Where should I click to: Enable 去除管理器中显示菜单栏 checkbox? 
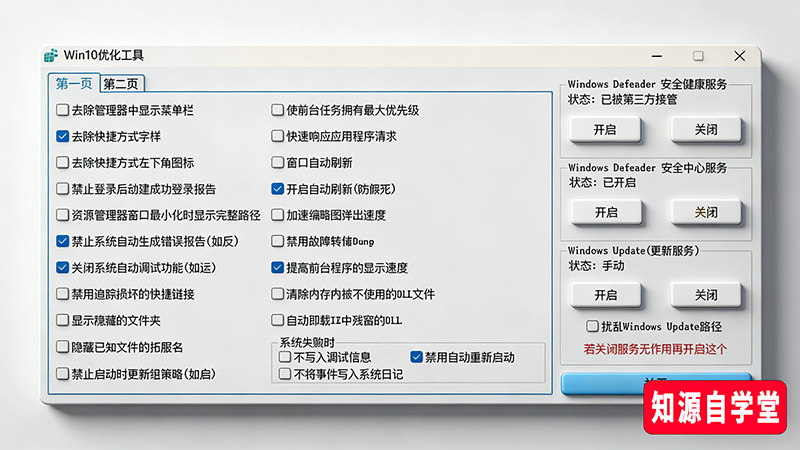point(63,110)
